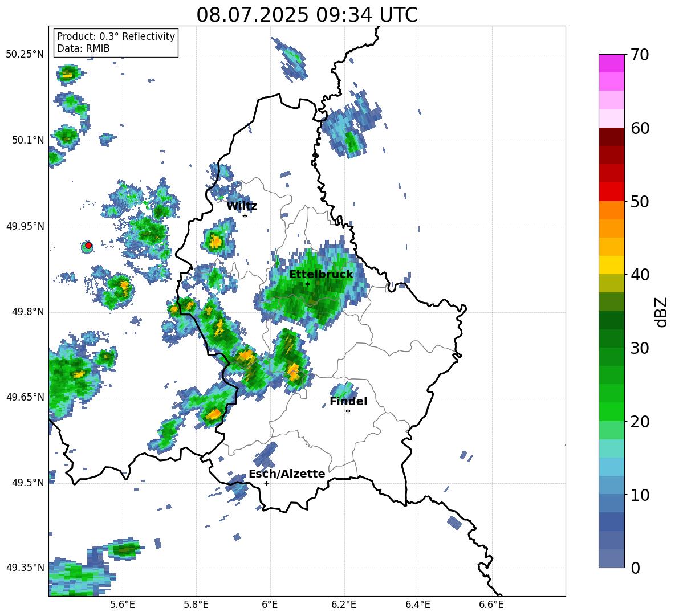Click the 60 colorbar tick value
This screenshot has height=616, width=675.
pos(640,128)
